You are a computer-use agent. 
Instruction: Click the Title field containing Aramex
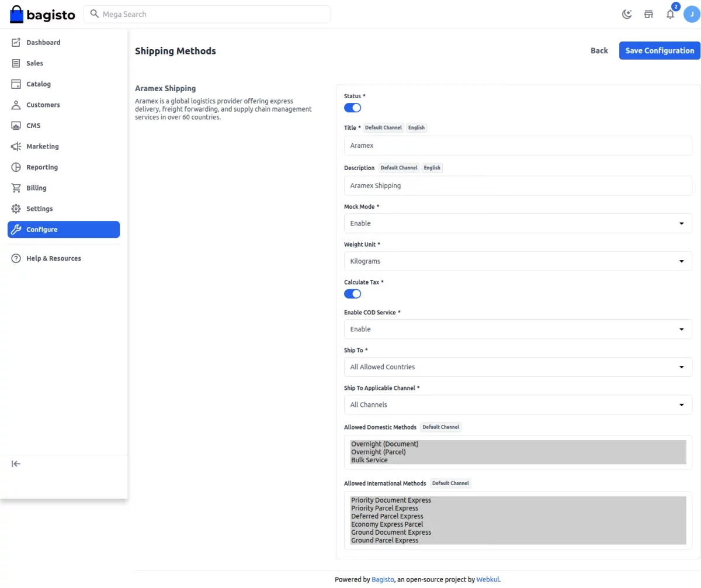tap(518, 146)
